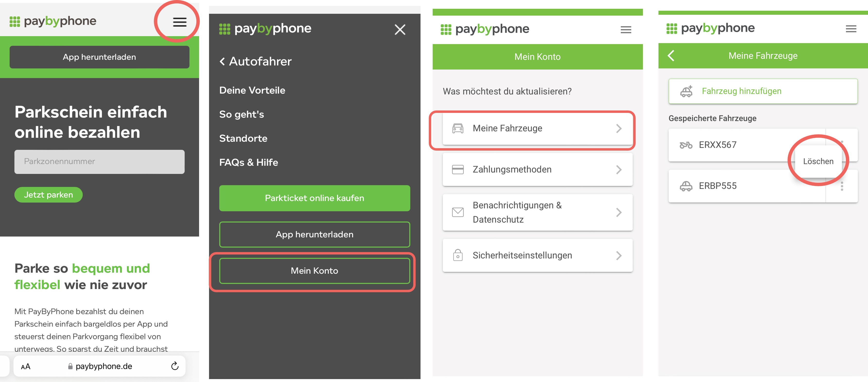Expand Benachrichtigungen & Datenschutz chevron
The image size is (868, 382).
619,212
